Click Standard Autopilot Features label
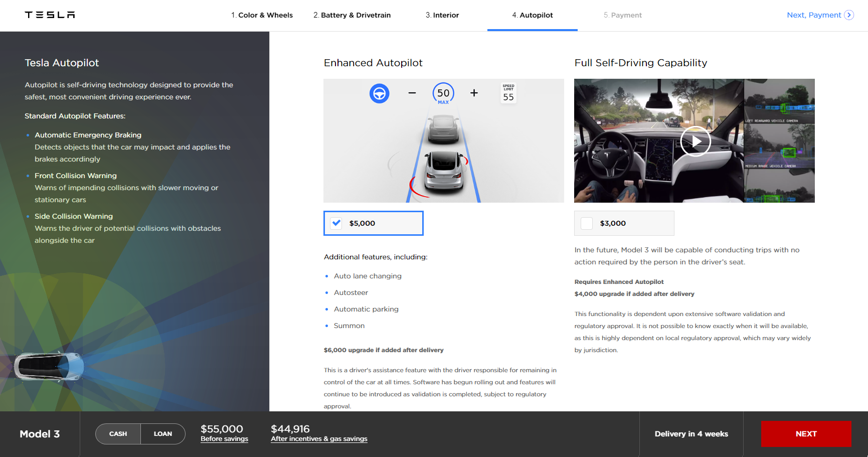Viewport: 868px width, 457px height. [x=75, y=116]
